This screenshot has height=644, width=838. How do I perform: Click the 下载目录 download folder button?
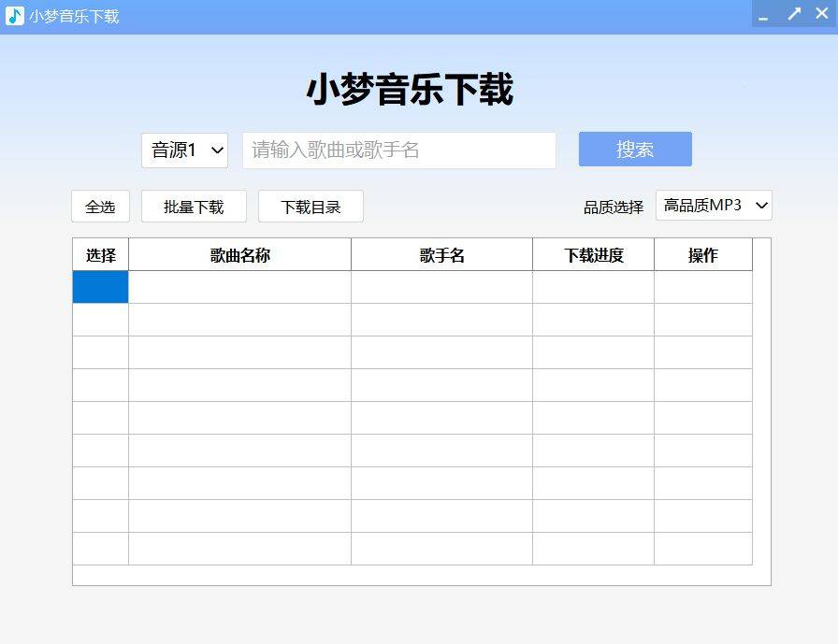click(x=311, y=207)
